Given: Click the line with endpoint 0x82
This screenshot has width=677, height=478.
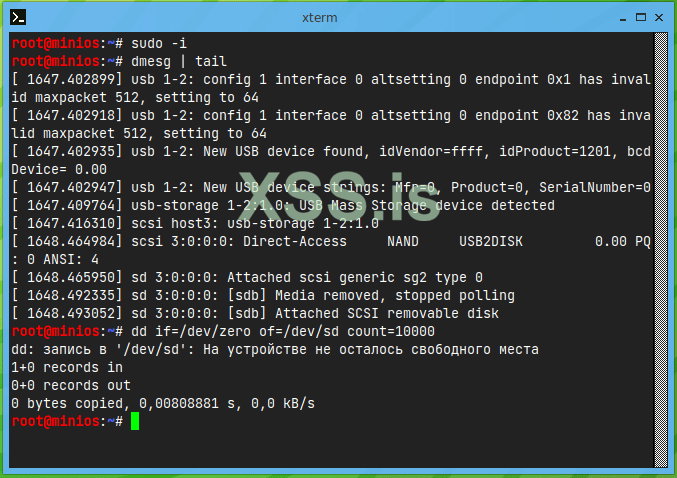Looking at the screenshot, I should pos(331,115).
